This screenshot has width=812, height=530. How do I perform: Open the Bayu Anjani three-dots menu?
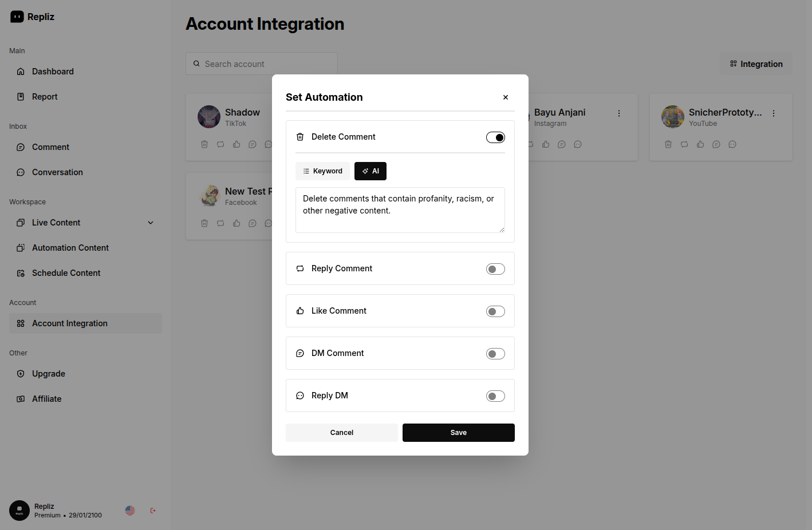(x=619, y=113)
